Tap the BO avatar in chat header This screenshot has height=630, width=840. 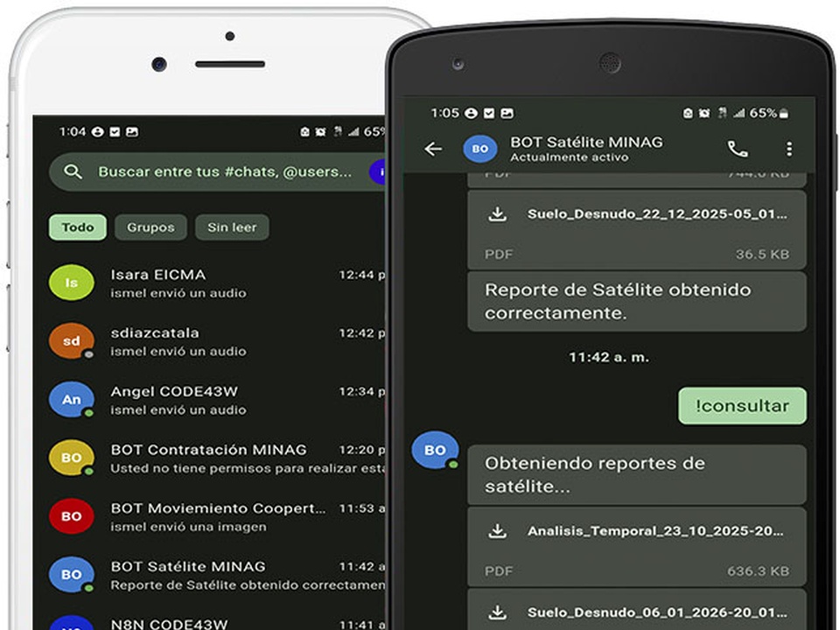(479, 149)
